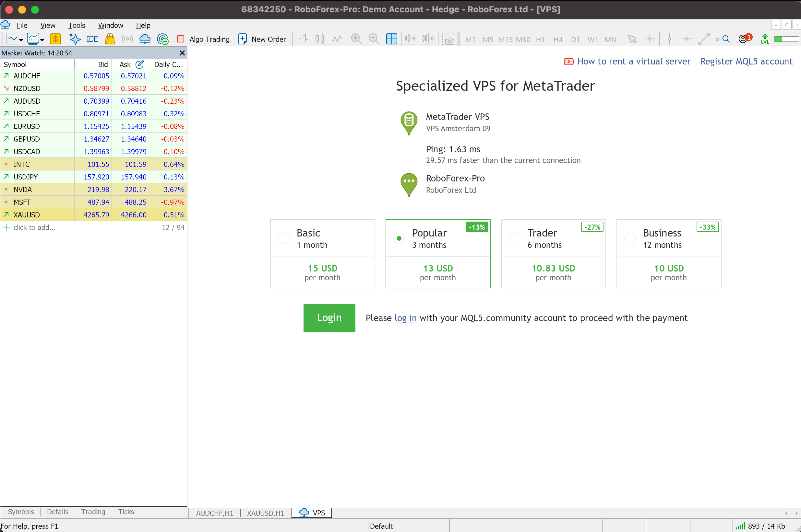The height and width of the screenshot is (532, 801).
Task: Select the H4 timeframe
Action: pyautogui.click(x=558, y=39)
